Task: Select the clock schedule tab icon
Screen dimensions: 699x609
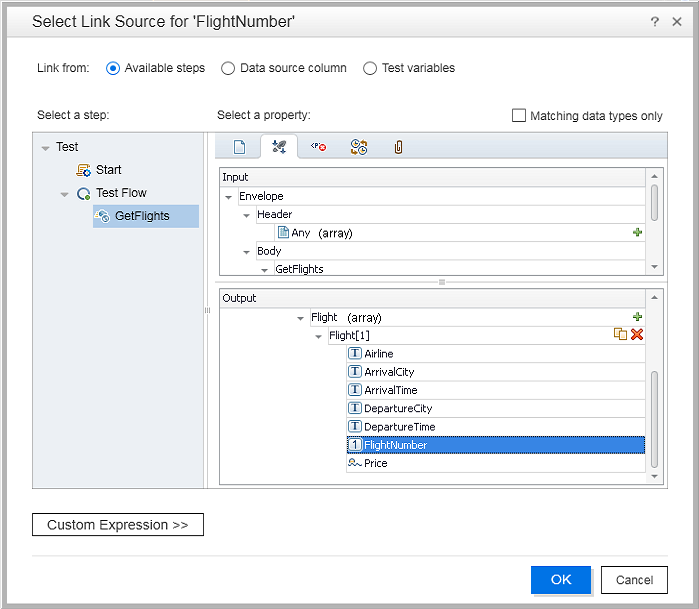Action: [x=359, y=148]
